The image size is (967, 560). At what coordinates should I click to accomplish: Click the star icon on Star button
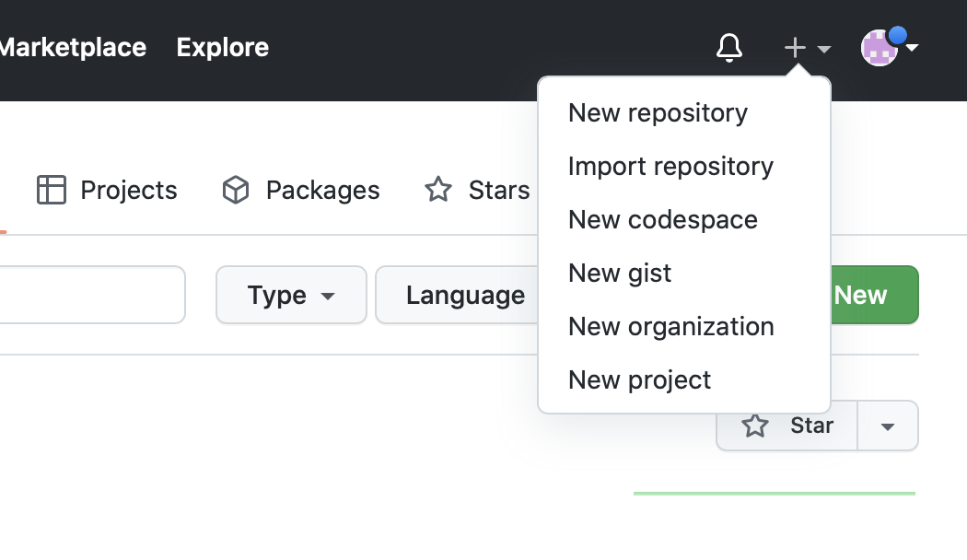coord(755,426)
